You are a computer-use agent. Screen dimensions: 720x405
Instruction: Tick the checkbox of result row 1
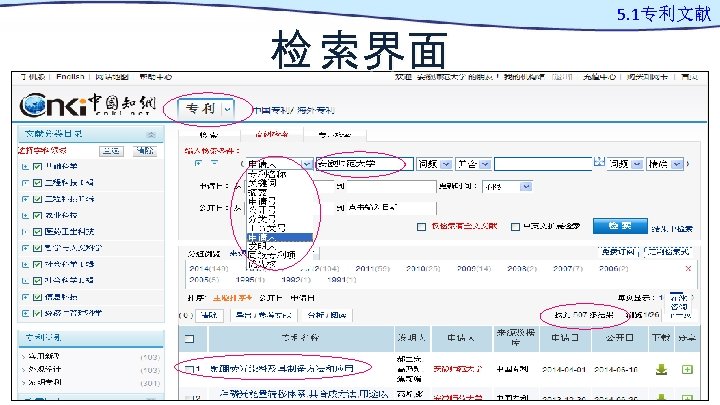(189, 369)
